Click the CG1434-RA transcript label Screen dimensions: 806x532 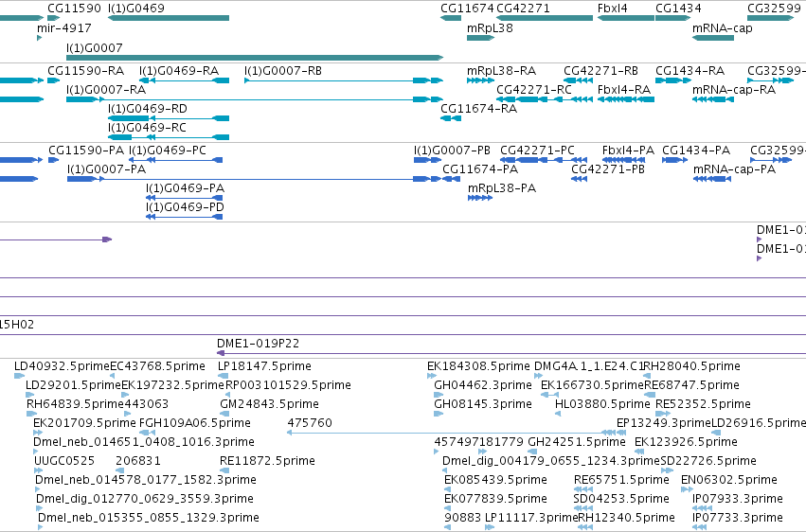point(690,70)
